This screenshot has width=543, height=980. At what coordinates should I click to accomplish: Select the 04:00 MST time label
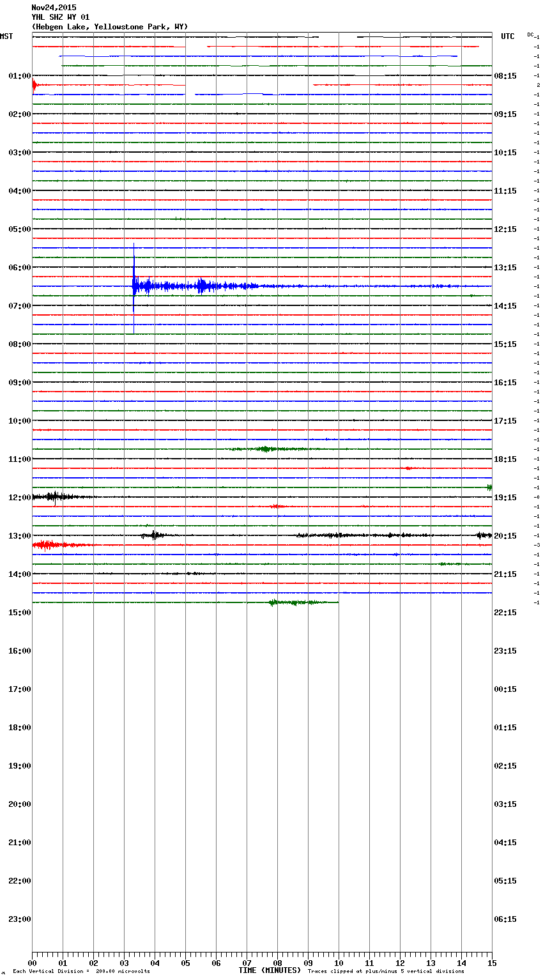pos(20,191)
